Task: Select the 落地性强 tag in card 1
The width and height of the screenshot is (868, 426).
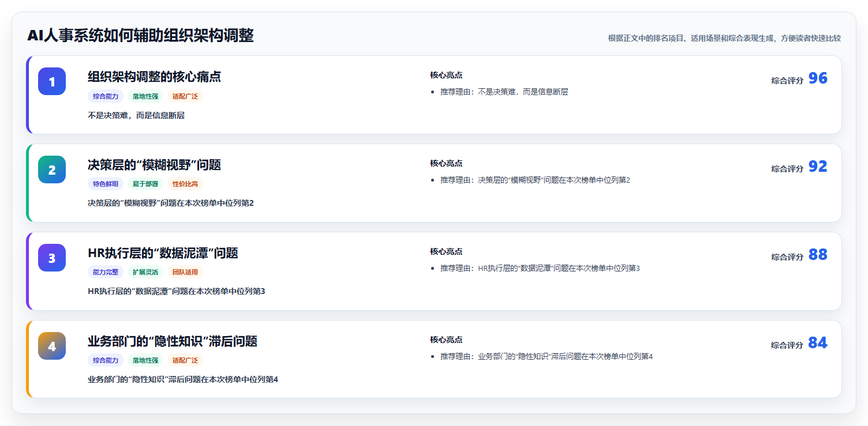Action: click(145, 96)
